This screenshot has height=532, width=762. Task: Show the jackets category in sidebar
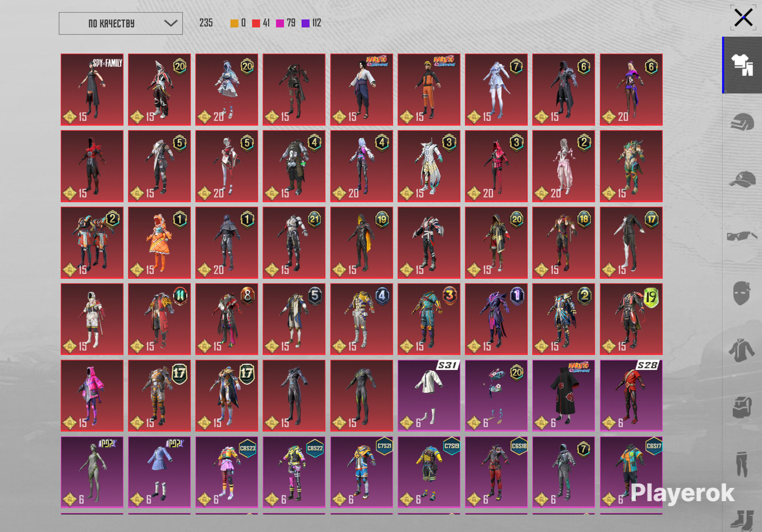(742, 351)
